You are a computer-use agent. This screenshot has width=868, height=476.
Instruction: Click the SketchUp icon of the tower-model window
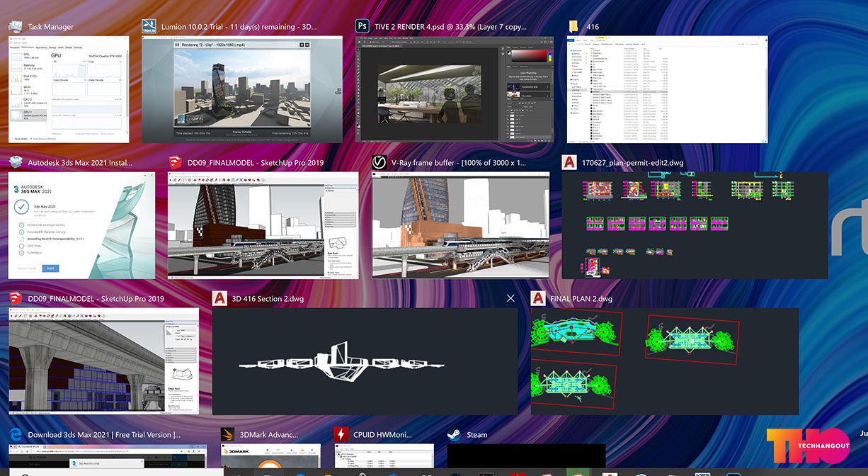175,163
